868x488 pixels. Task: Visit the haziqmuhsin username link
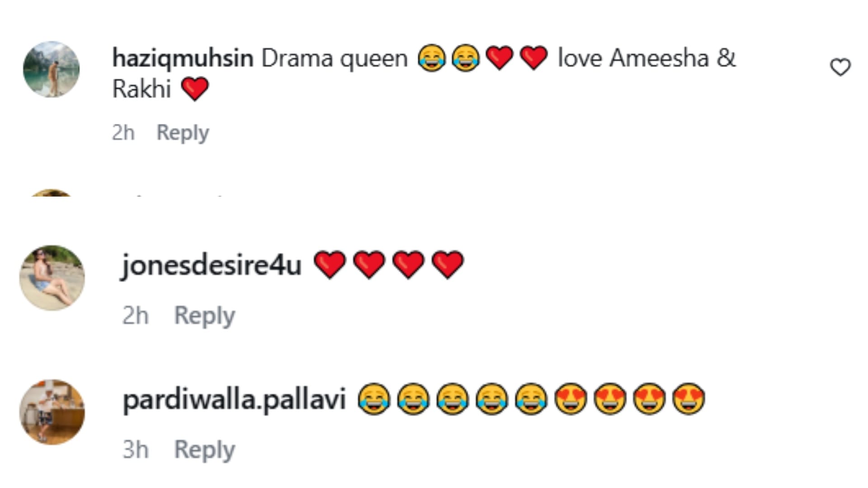point(183,59)
